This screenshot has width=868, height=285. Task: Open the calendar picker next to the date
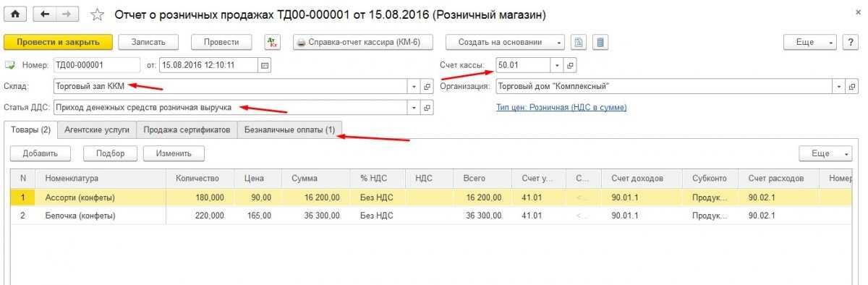point(264,65)
